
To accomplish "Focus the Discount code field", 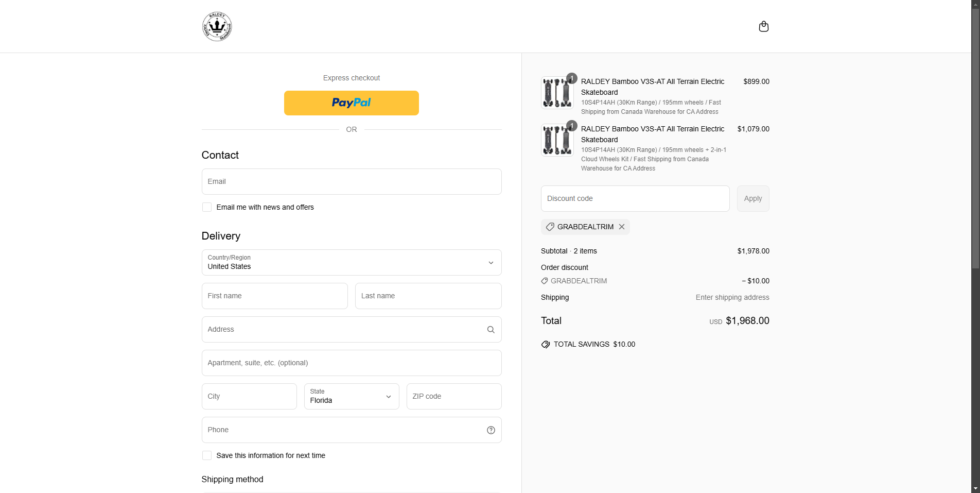I will click(635, 198).
